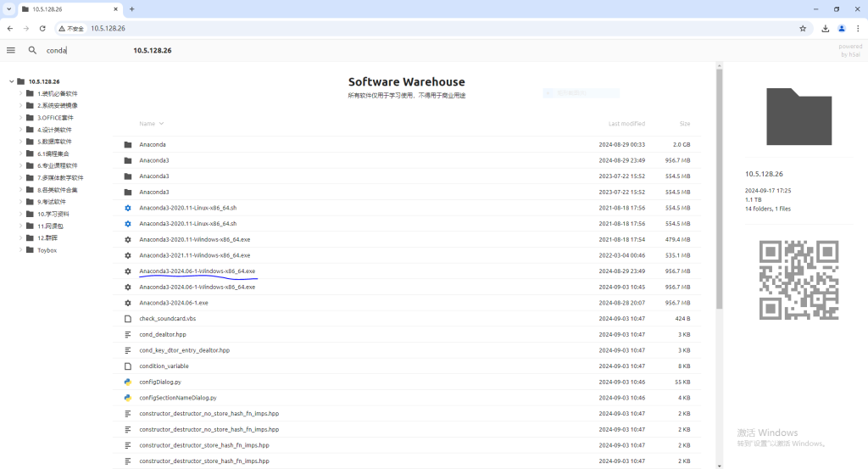868x469 pixels.
Task: Click the search magnifier icon
Action: (32, 50)
